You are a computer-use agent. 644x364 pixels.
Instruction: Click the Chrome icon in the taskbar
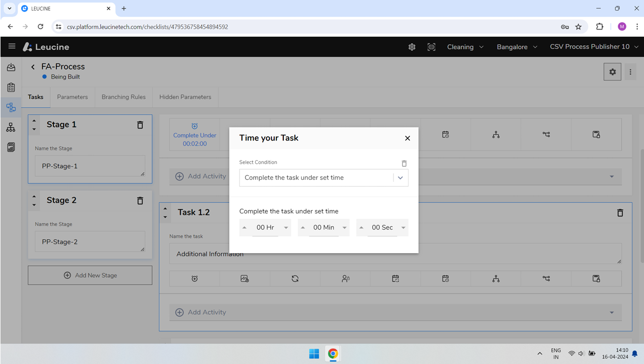[333, 354]
